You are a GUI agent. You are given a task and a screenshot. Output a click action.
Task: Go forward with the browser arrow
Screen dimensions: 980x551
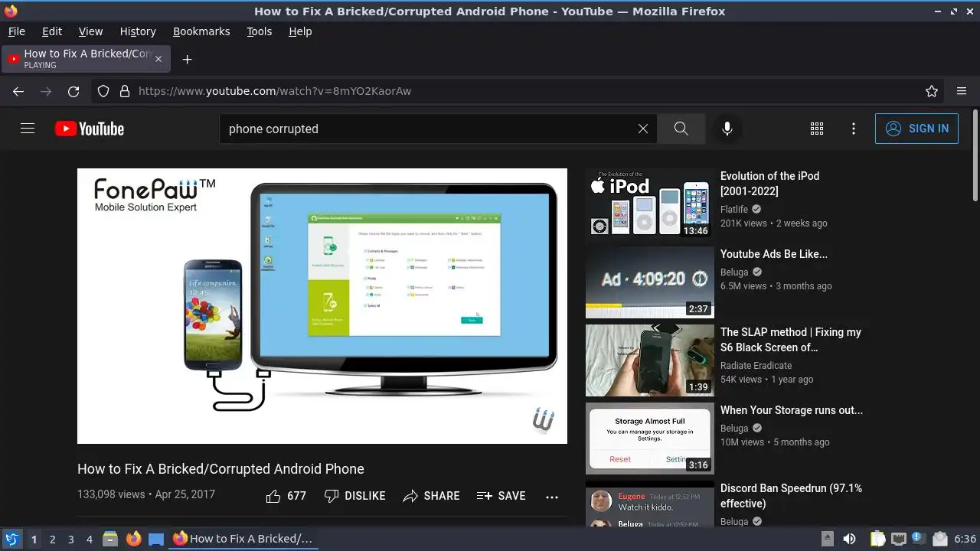(x=46, y=91)
